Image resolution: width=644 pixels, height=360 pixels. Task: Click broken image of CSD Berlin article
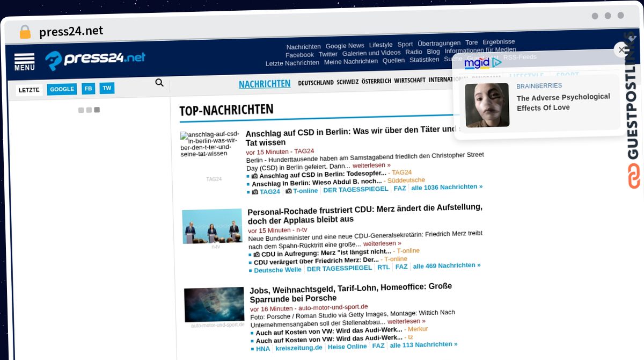[x=210, y=143]
